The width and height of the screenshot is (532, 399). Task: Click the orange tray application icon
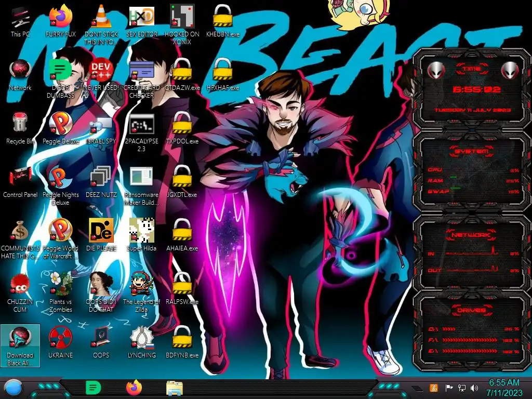pyautogui.click(x=434, y=388)
